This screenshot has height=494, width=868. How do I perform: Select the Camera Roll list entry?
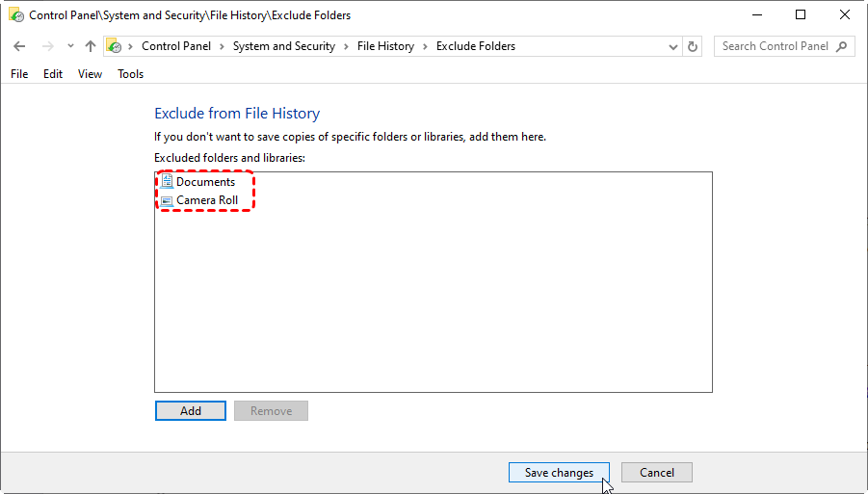click(x=206, y=201)
